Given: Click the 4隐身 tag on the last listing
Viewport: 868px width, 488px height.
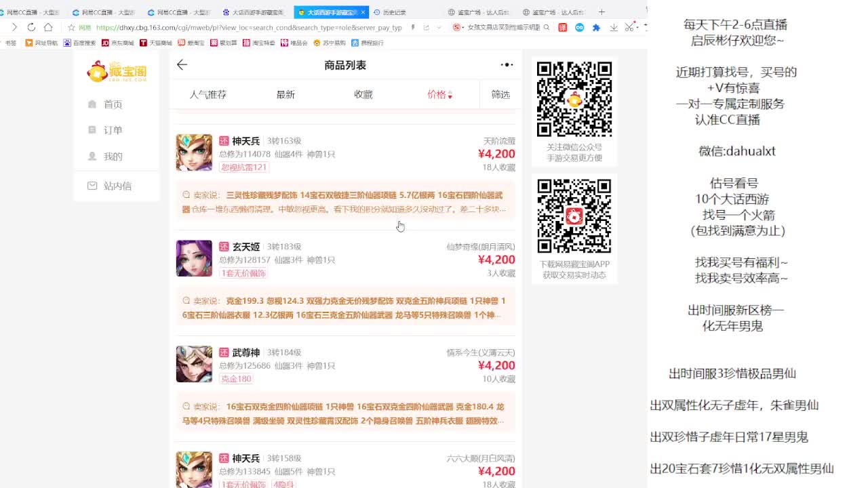Looking at the screenshot, I should (x=283, y=485).
